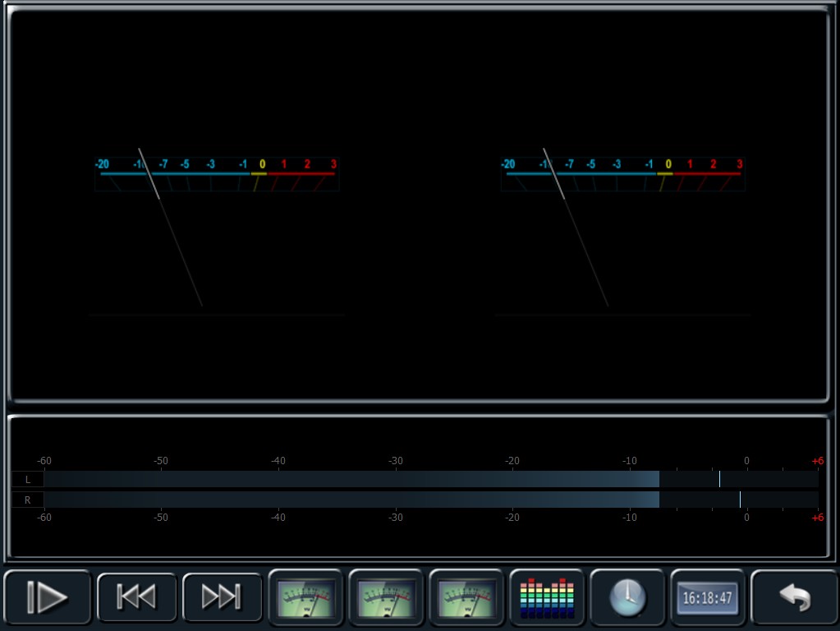Image resolution: width=840 pixels, height=631 pixels.
Task: Click the red 3 mark on right VU meter
Action: (x=739, y=164)
